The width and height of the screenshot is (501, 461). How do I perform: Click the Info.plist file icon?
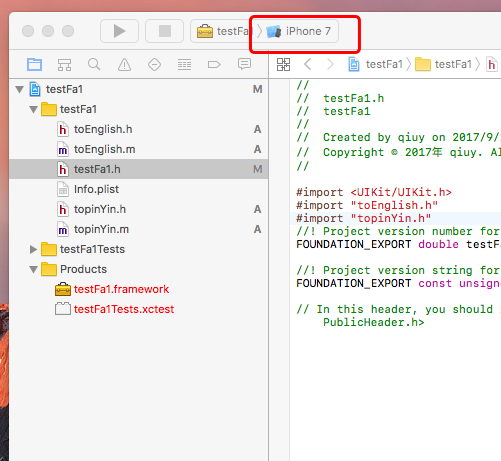coord(63,189)
